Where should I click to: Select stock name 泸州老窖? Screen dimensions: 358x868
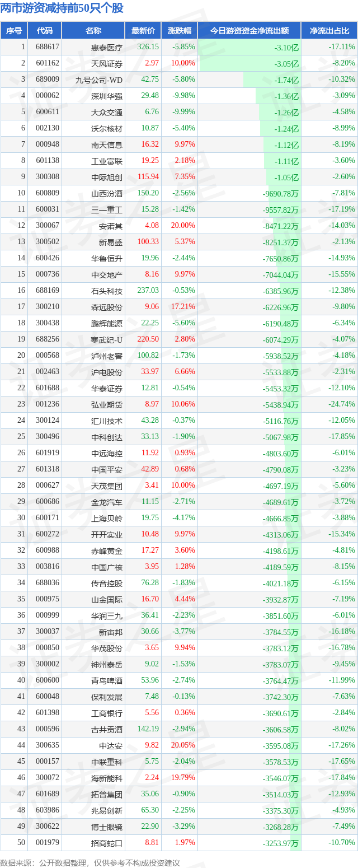click(107, 356)
